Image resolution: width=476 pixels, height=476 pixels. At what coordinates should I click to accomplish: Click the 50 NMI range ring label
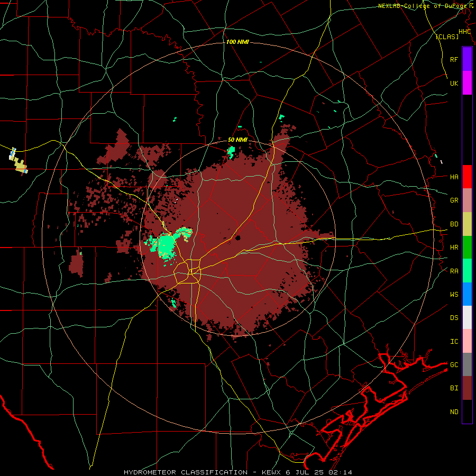(x=237, y=140)
